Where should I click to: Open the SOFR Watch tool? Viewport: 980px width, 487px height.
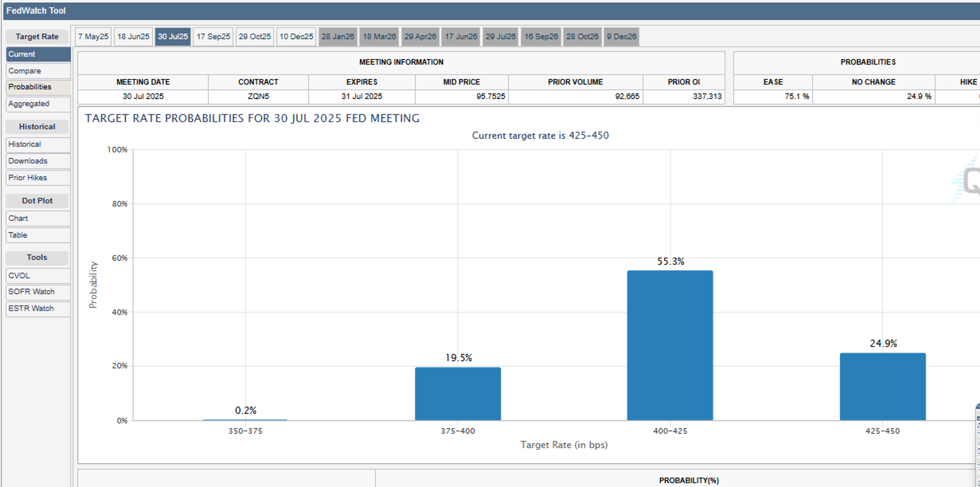coord(38,292)
